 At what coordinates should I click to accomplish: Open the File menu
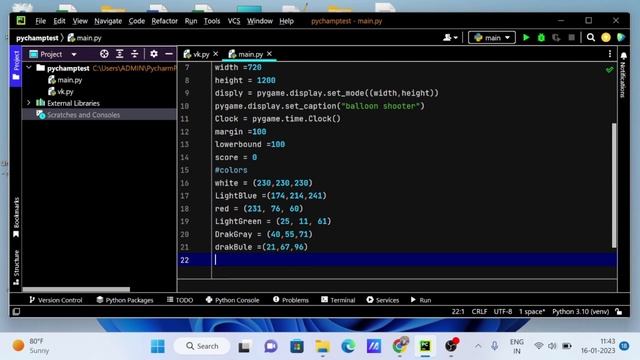click(x=40, y=21)
